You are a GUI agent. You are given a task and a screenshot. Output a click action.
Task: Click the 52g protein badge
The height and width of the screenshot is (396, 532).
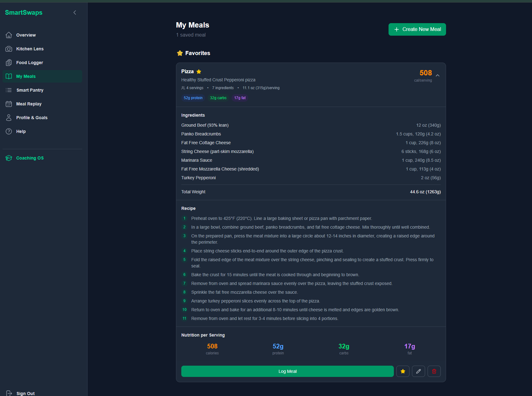(193, 98)
